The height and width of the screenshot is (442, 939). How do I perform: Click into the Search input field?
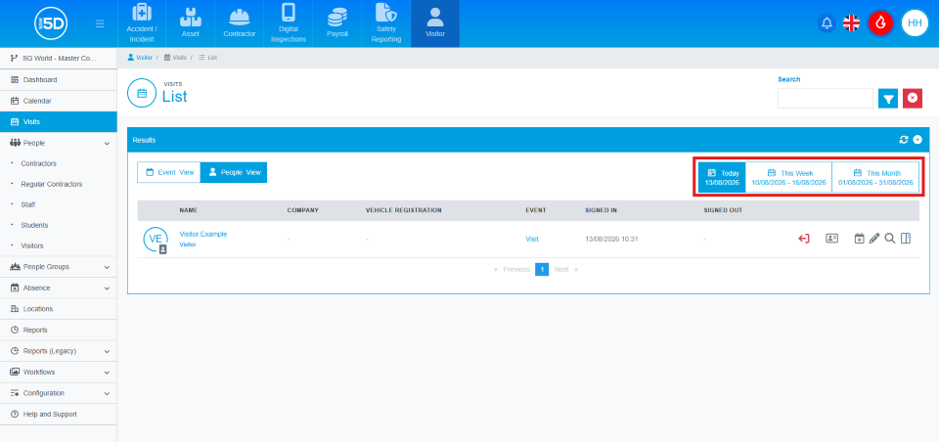(x=825, y=98)
